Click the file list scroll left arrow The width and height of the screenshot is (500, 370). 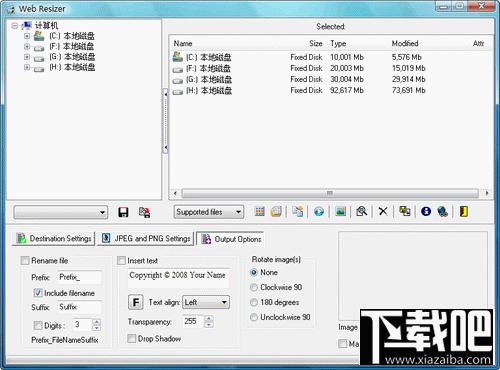(175, 193)
